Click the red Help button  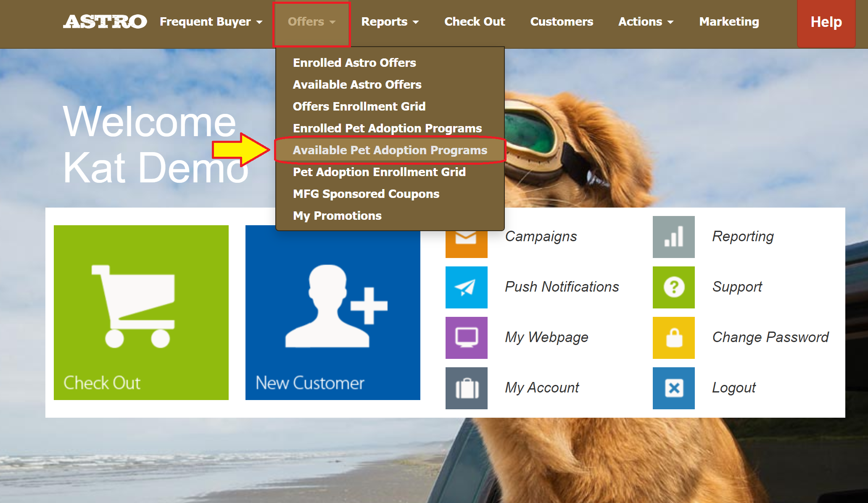pyautogui.click(x=826, y=22)
